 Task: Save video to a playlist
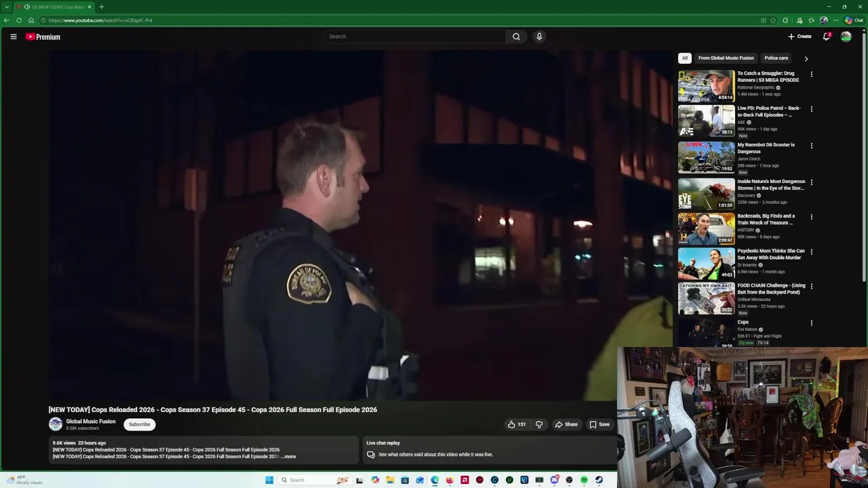(x=599, y=424)
